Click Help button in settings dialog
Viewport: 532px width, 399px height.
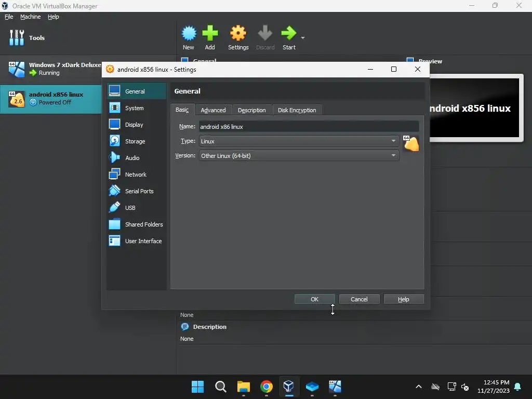[403, 299]
